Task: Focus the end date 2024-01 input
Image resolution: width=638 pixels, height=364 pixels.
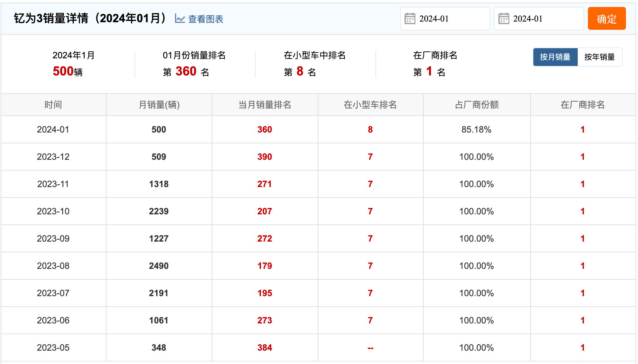Action: click(539, 19)
